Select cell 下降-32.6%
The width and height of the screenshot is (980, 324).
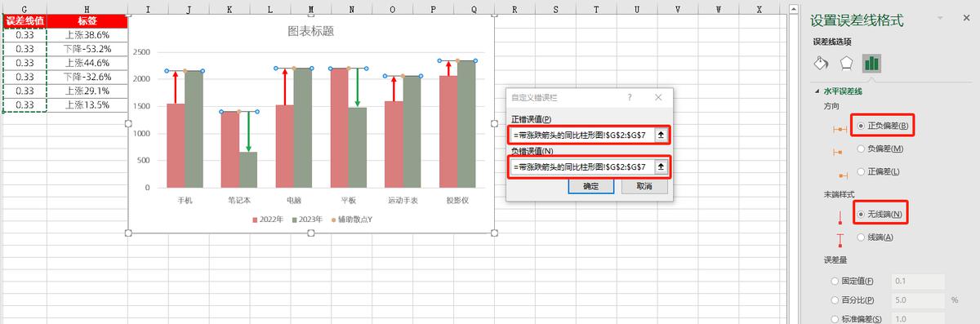pyautogui.click(x=87, y=77)
